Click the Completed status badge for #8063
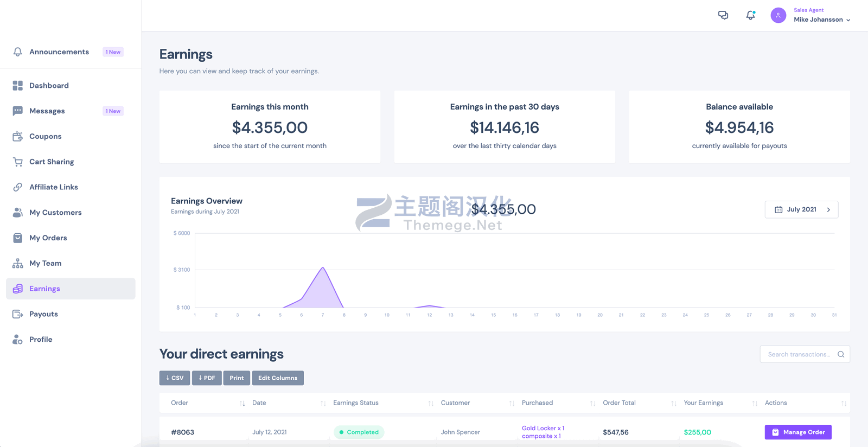This screenshot has height=447, width=868. click(359, 432)
